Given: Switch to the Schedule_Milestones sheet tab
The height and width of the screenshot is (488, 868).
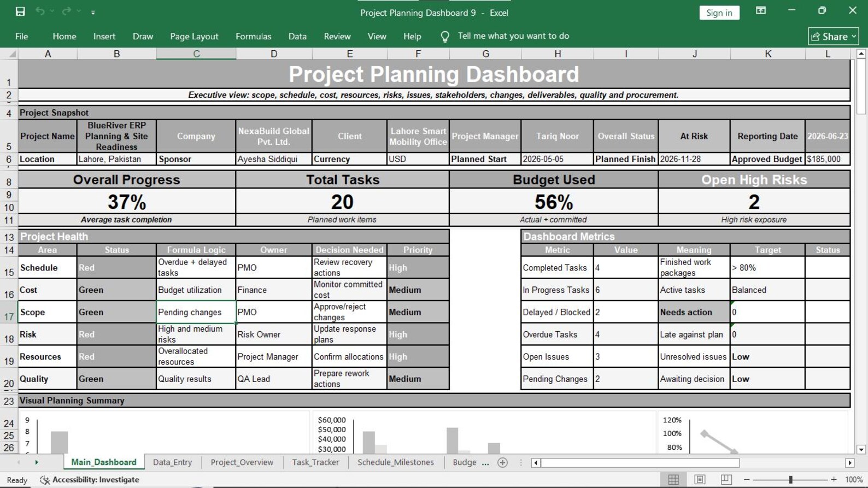Looking at the screenshot, I should [396, 462].
